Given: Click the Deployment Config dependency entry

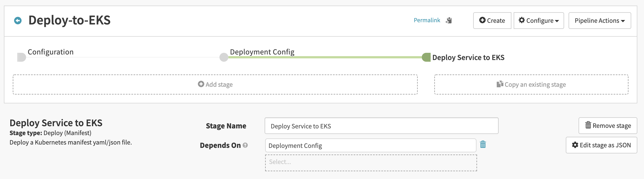Looking at the screenshot, I should coord(370,146).
